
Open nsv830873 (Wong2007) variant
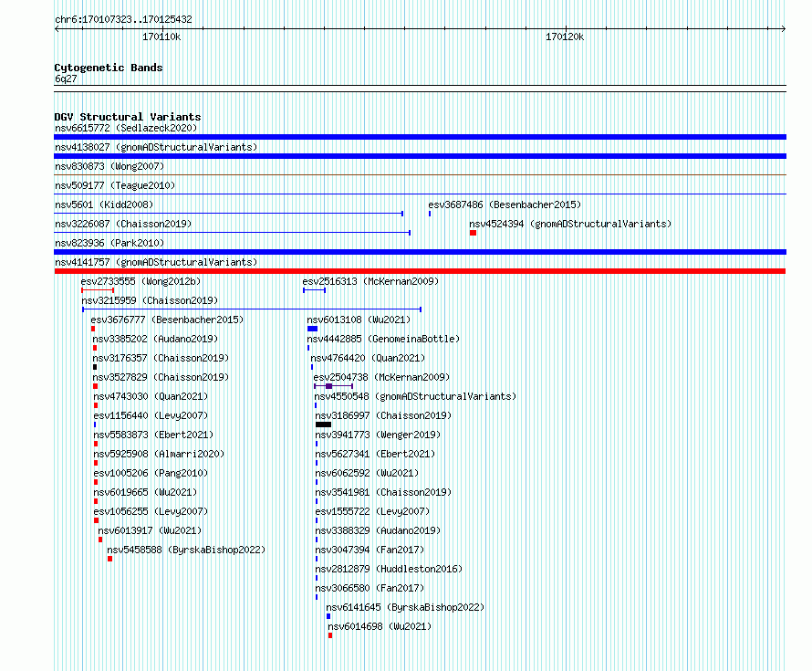coord(109,166)
